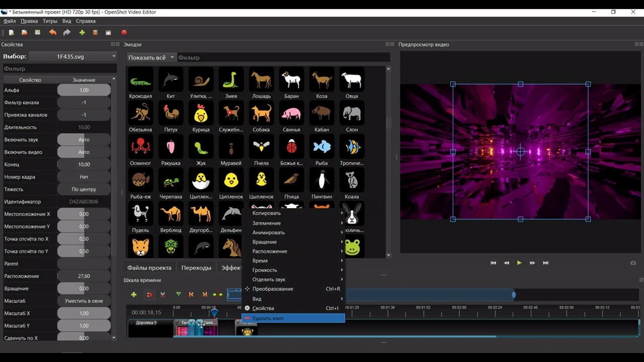This screenshot has height=362, width=644.
Task: Focus the emoji Фильтр search field
Action: (283, 57)
